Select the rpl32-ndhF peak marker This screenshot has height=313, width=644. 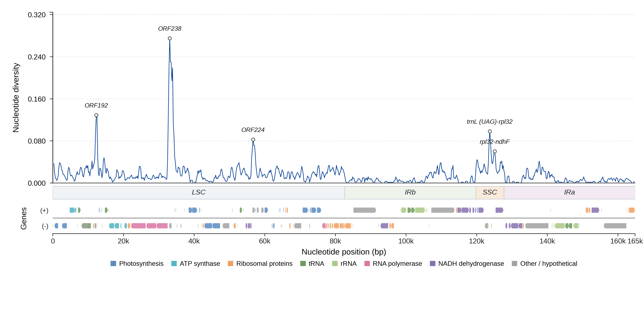(495, 151)
